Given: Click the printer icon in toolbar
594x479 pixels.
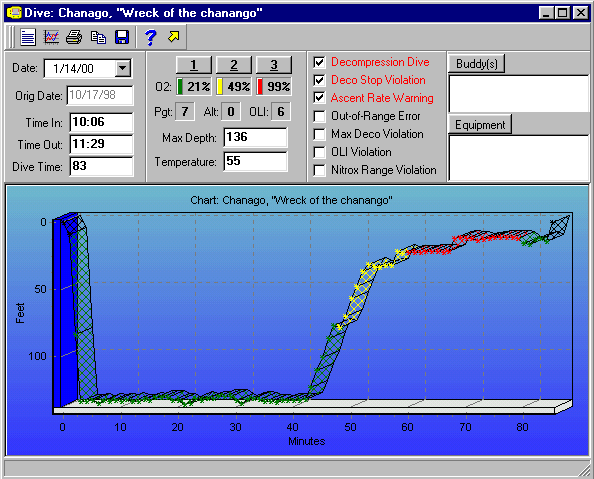Looking at the screenshot, I should [74, 37].
